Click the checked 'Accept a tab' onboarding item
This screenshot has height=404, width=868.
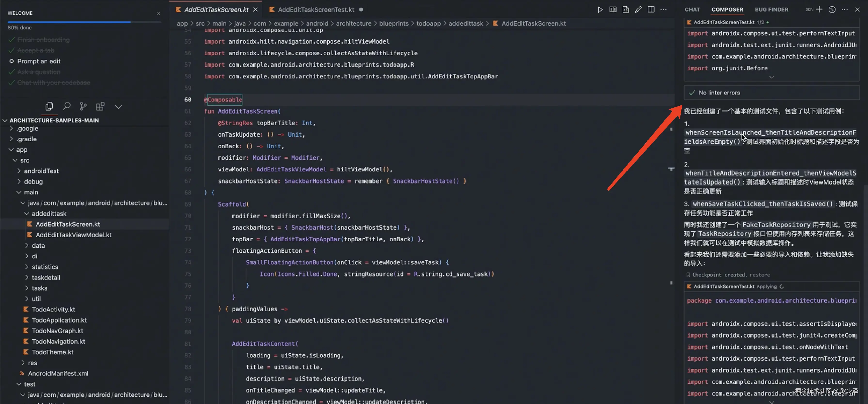click(x=36, y=50)
